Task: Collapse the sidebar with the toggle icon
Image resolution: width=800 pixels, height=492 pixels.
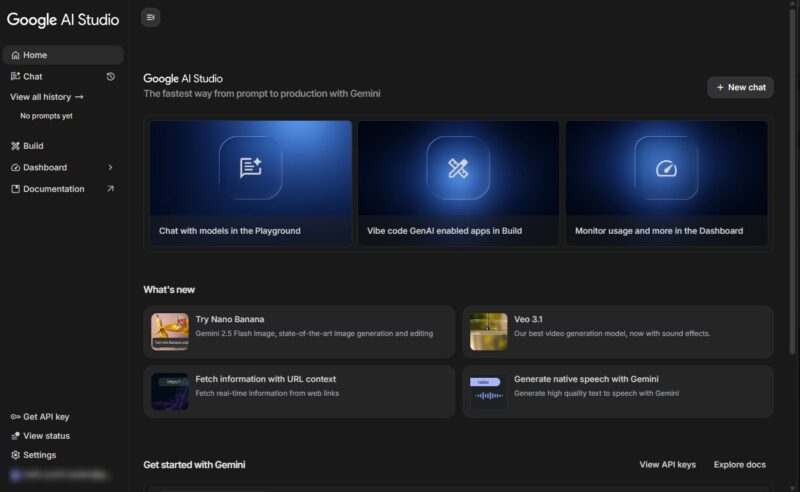Action: click(150, 17)
